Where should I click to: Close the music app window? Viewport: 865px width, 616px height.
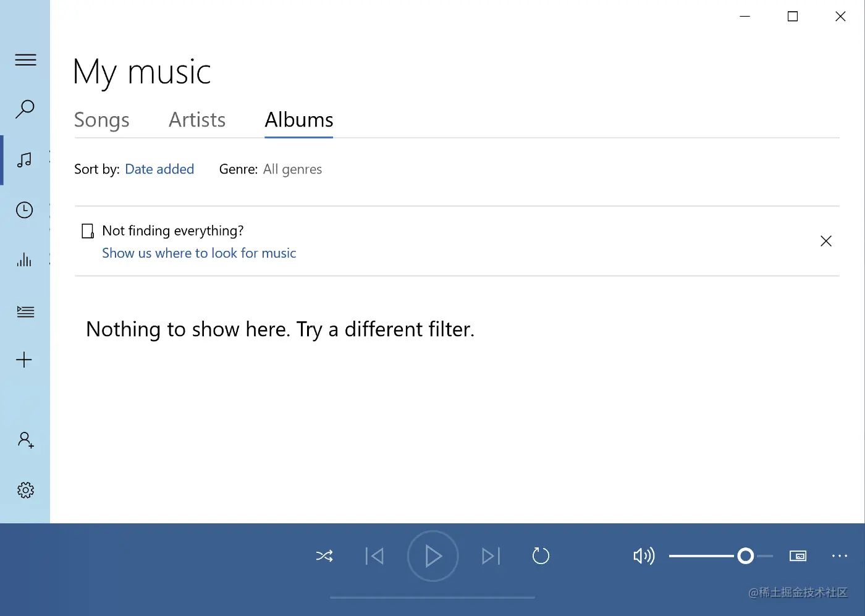point(840,17)
